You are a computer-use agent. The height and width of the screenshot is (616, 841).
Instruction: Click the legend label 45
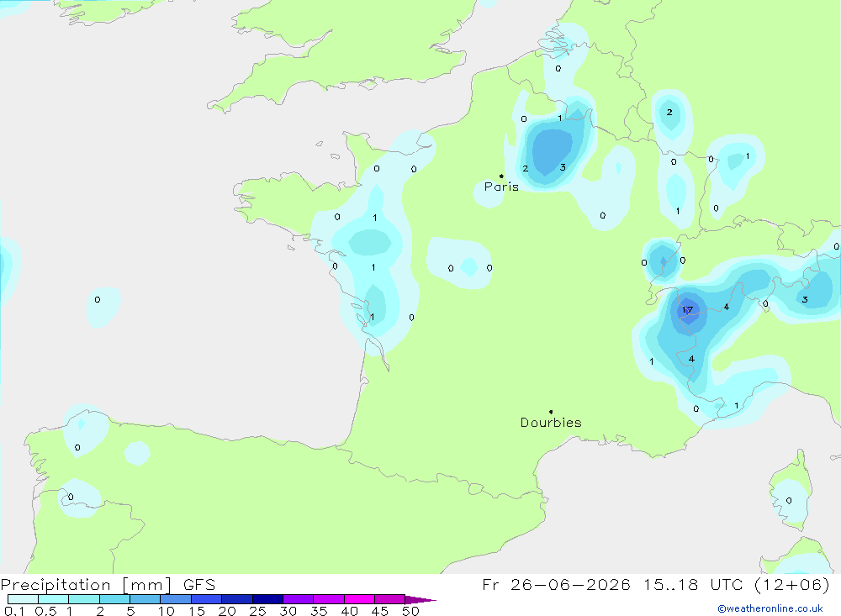click(380, 611)
